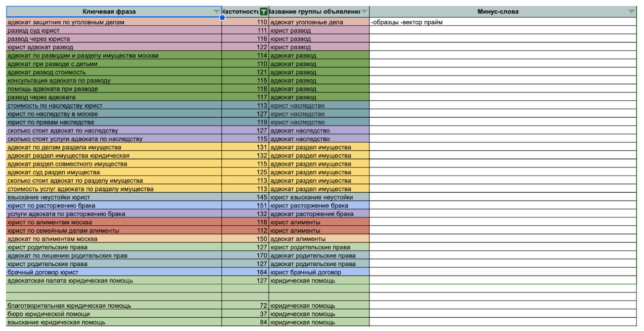Select frequency value 119
Viewport: 644px width, 331px height.
[x=245, y=122]
